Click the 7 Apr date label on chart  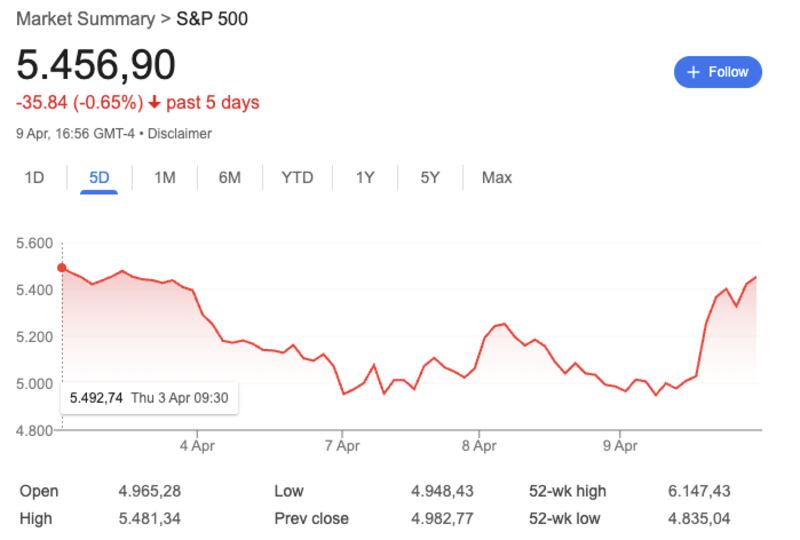point(341,445)
